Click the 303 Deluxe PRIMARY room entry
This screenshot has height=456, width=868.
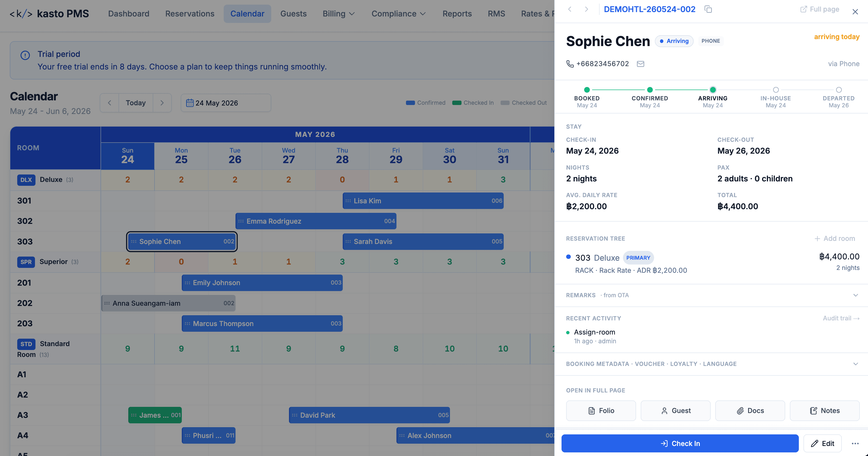[713, 263]
